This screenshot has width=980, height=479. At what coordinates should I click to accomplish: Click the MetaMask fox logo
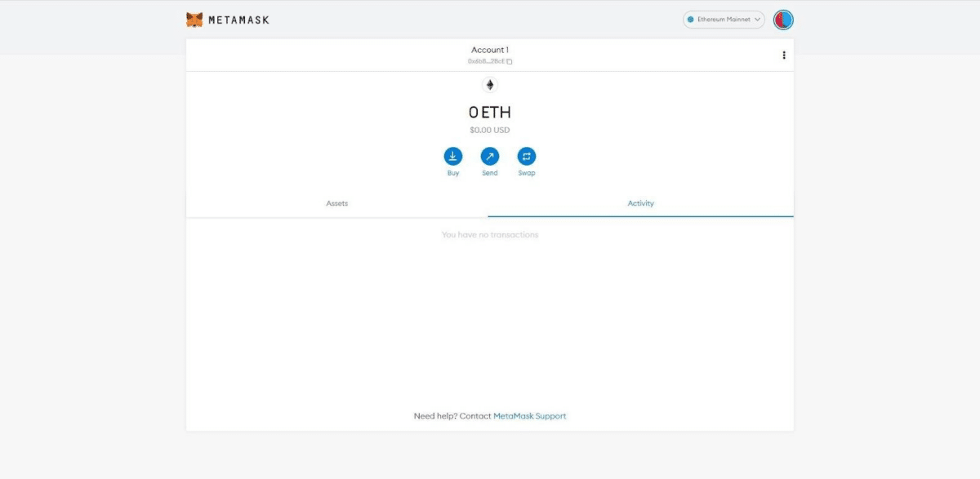194,20
